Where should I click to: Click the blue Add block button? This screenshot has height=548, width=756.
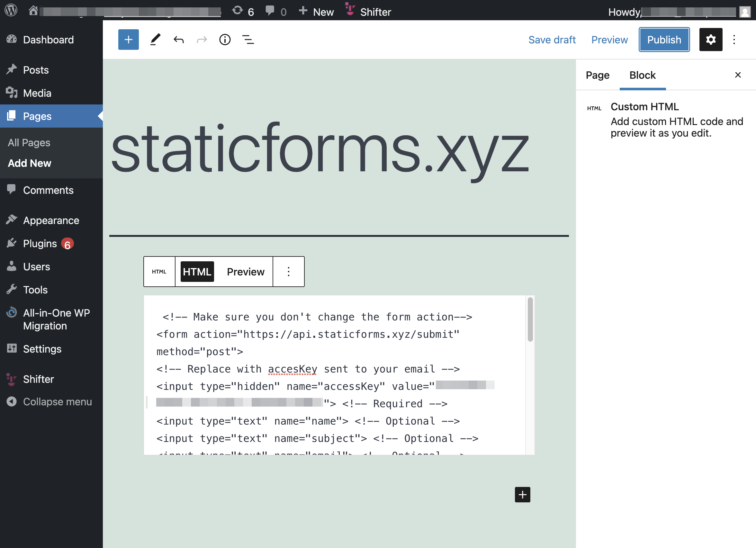point(128,40)
